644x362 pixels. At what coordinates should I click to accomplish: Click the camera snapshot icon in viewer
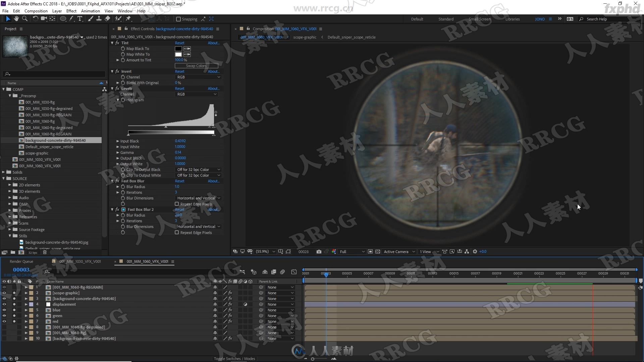(x=319, y=251)
